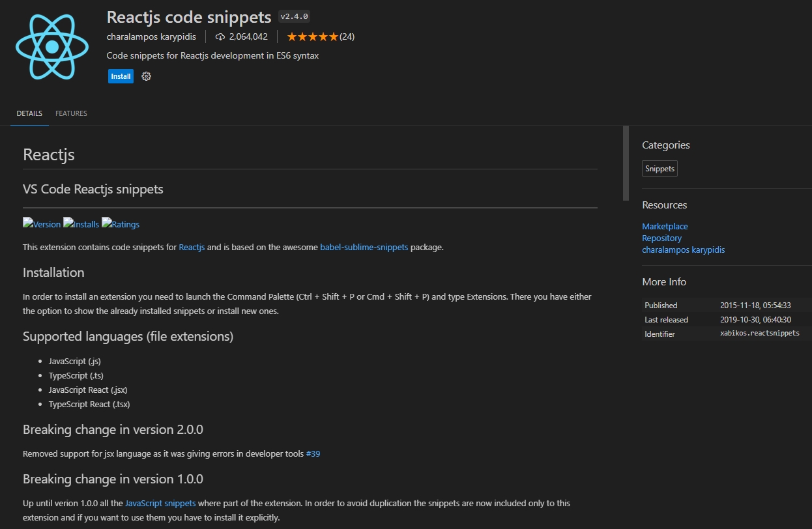
Task: Open the babel-sublime-snippets link
Action: pyautogui.click(x=364, y=247)
